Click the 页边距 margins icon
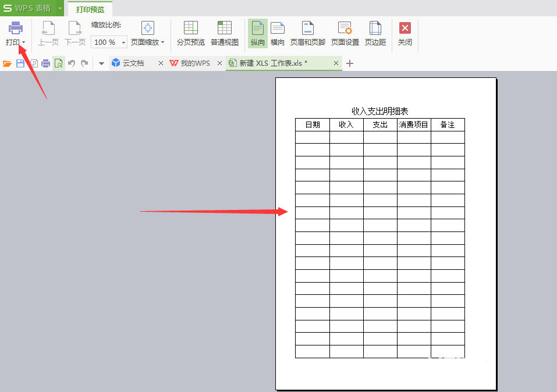 [375, 28]
